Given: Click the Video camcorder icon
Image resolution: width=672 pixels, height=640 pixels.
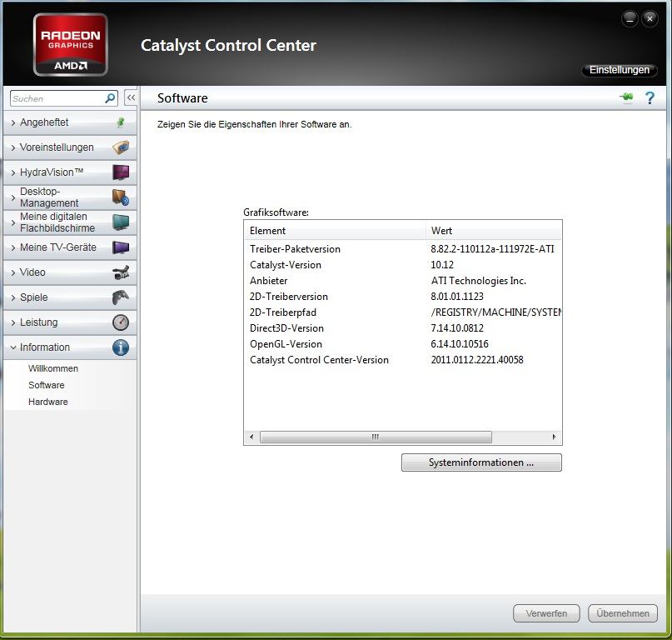Looking at the screenshot, I should [x=121, y=272].
